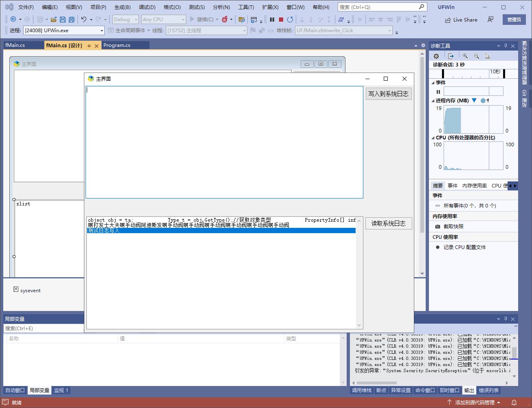
Task: Open the 事件 tab in diagnostics tabs
Action: [x=453, y=186]
